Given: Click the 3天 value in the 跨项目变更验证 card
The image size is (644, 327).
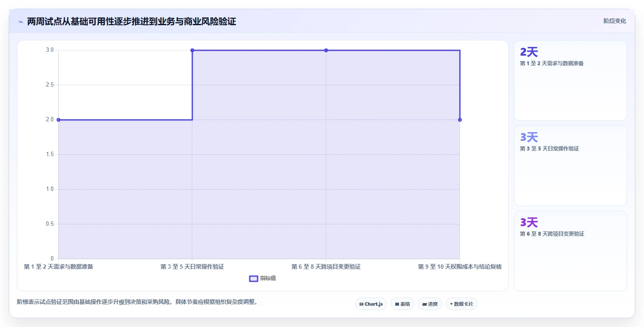Looking at the screenshot, I should 529,223.
